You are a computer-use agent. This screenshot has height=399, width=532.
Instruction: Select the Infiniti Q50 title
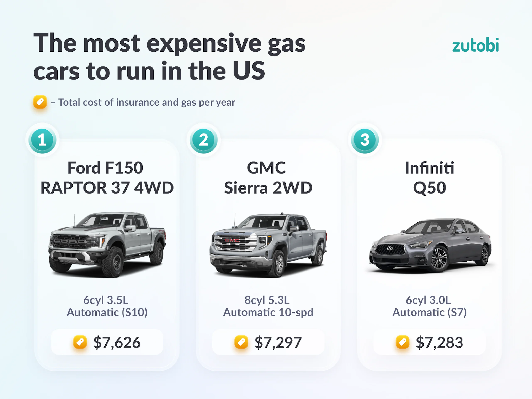tap(430, 178)
